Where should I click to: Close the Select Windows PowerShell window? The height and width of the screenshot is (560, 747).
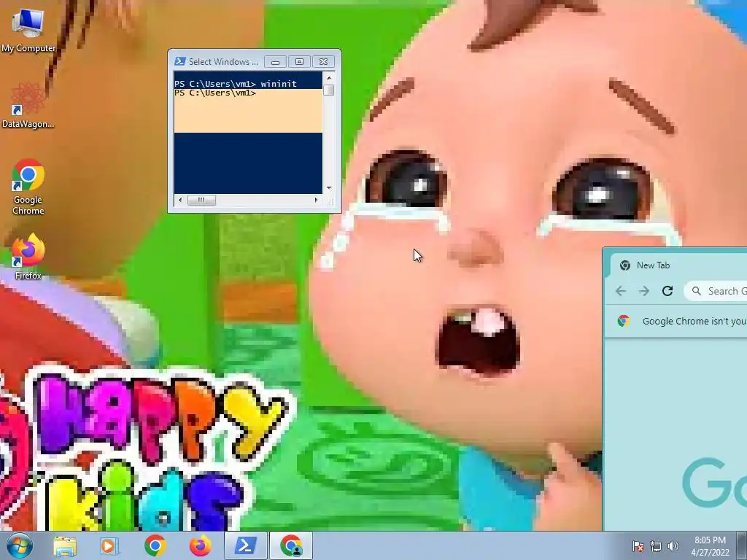tap(323, 61)
